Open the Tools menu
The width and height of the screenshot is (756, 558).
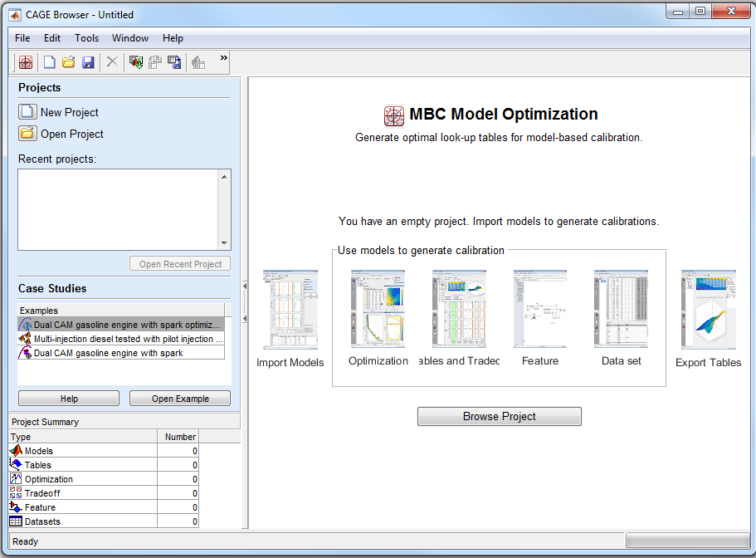[x=86, y=38]
